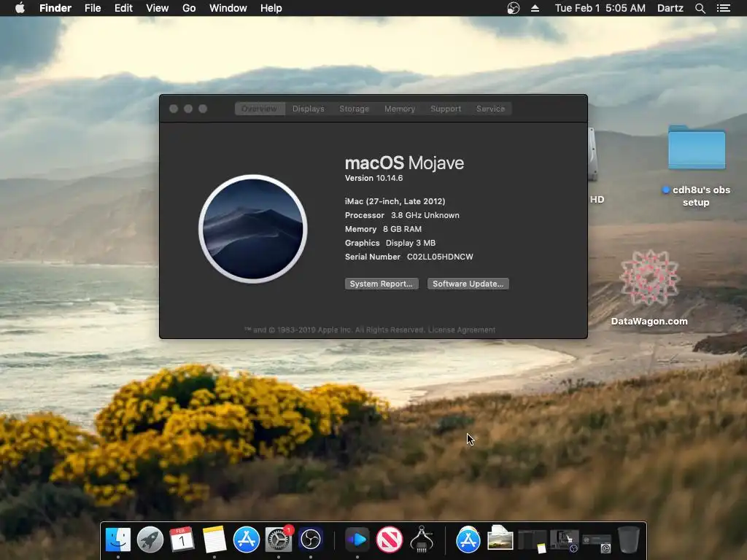Click the 8 GB RAM memory value
Viewport: 747px width, 560px height.
(402, 229)
